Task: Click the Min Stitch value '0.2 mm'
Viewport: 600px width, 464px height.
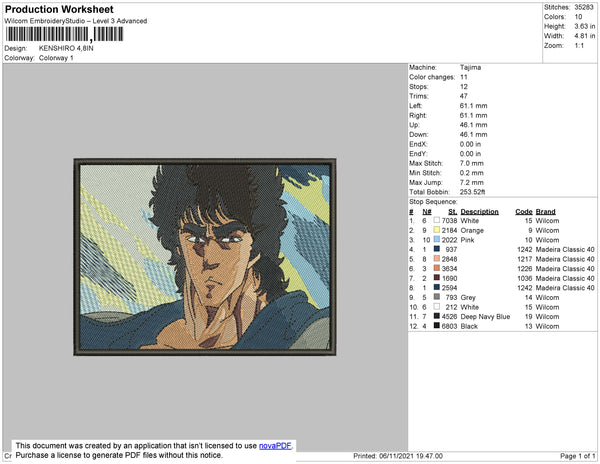Action: [472, 173]
